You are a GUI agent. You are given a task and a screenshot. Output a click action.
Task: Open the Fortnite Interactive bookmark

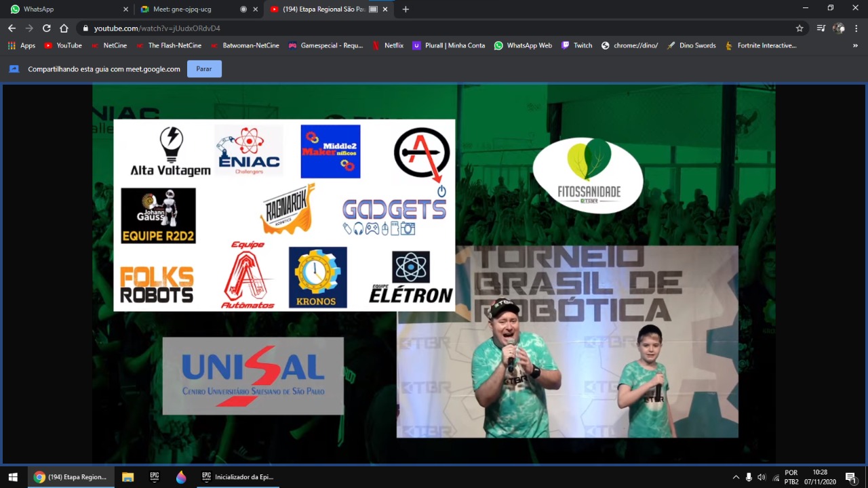point(761,45)
